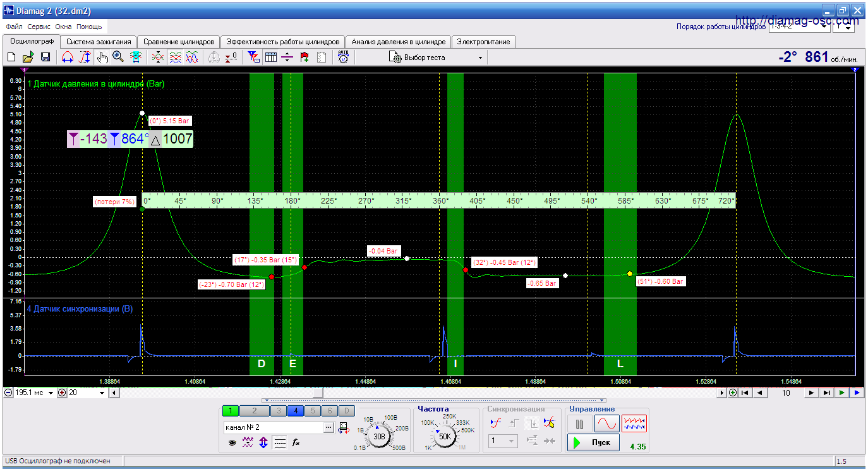Click the vertical position arrows icon
The width and height of the screenshot is (868, 469).
(264, 443)
